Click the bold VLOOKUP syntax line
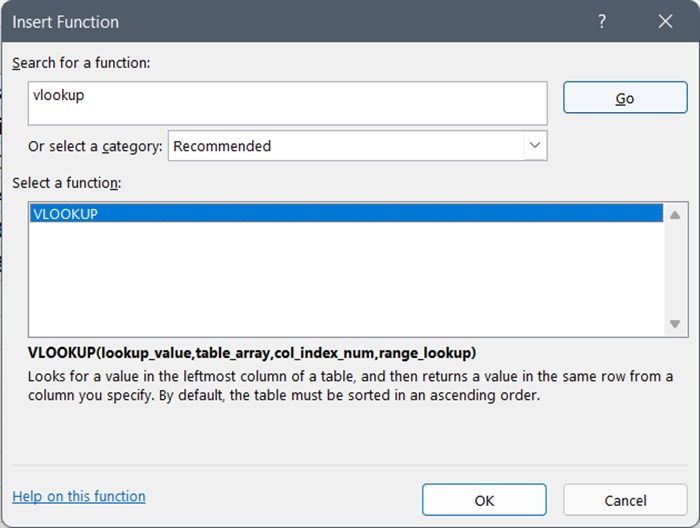 click(x=252, y=353)
